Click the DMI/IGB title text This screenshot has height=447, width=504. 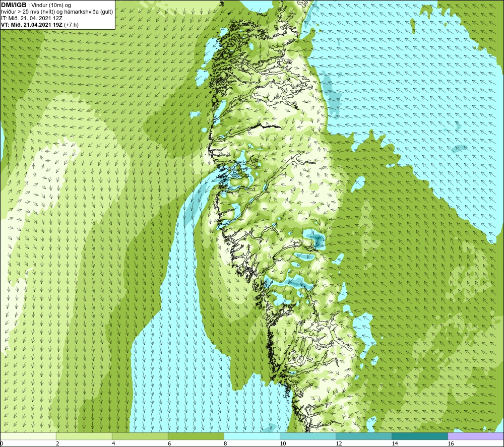(x=14, y=5)
